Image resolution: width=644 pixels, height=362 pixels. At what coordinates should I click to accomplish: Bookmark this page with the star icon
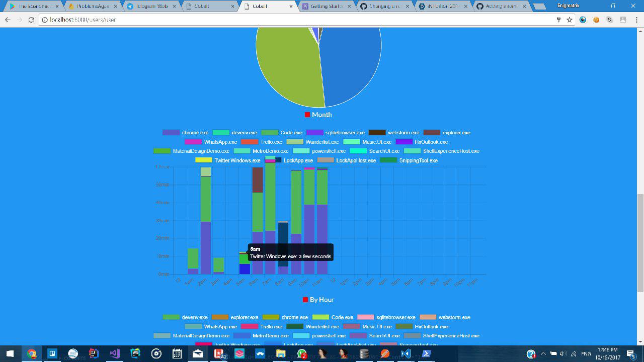570,20
